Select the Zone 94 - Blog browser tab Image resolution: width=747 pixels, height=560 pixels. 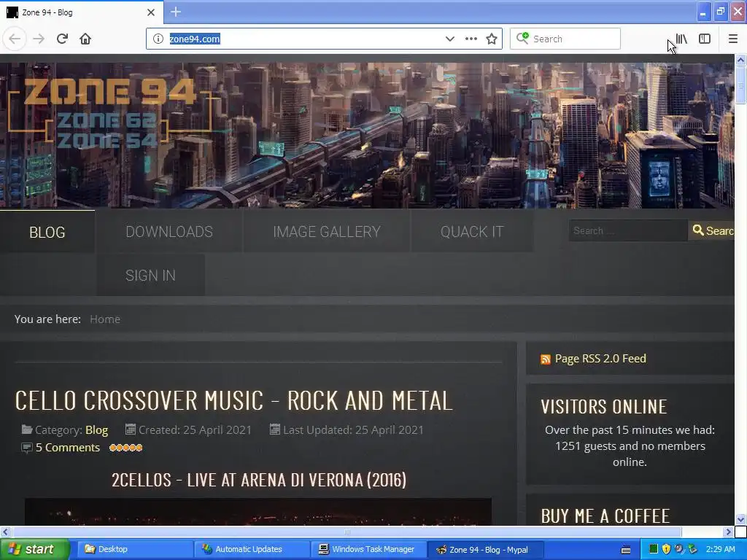(x=82, y=12)
